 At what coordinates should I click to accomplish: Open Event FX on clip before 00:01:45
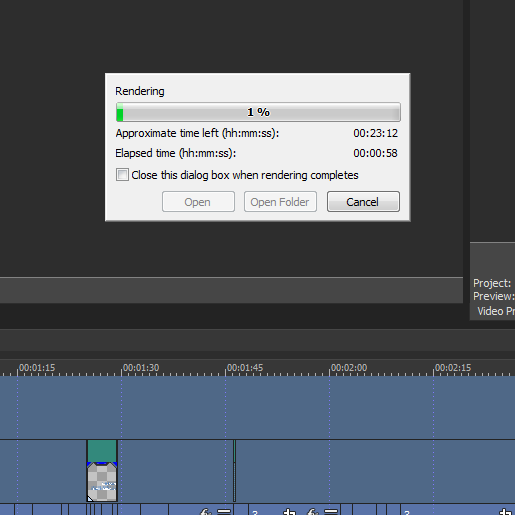(x=206, y=512)
